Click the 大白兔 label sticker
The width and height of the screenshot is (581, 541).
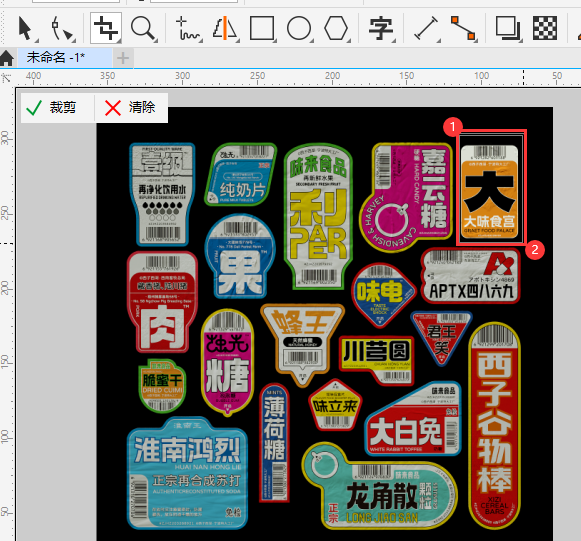coord(413,422)
